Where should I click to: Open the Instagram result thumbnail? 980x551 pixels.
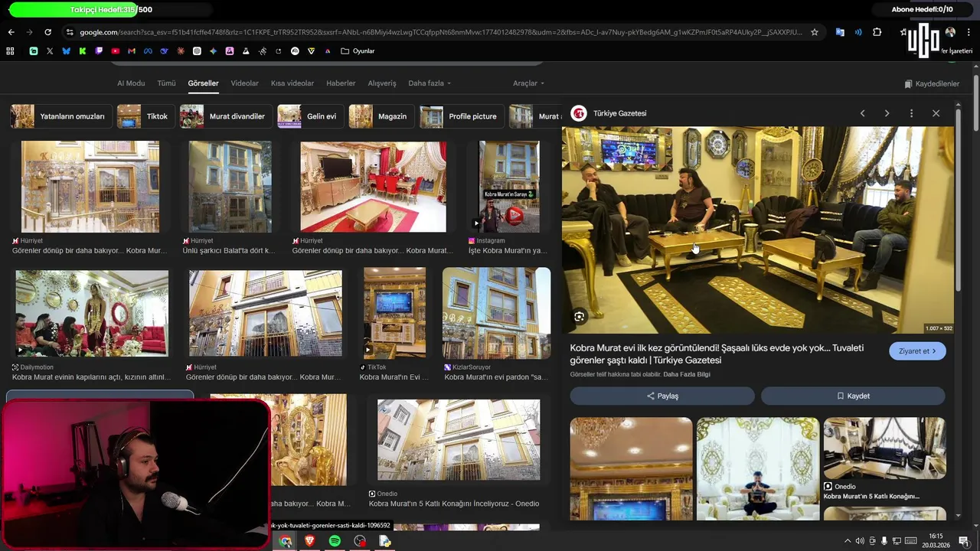tap(509, 187)
